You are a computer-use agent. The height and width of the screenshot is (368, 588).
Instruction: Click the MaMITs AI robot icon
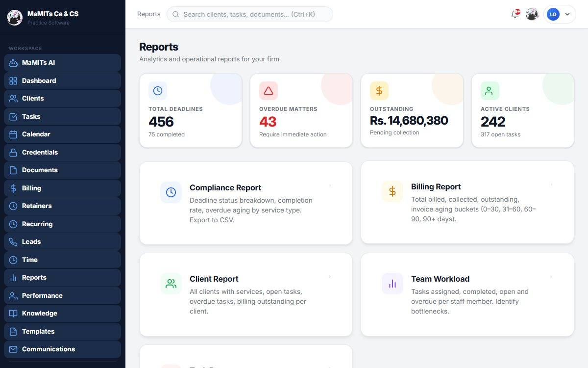13,63
